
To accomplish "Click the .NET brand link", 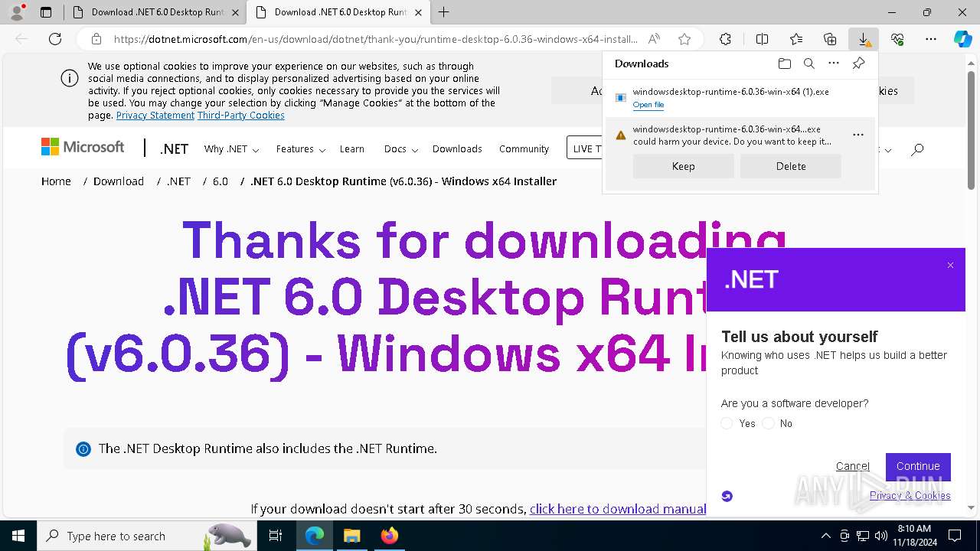I will [x=174, y=149].
